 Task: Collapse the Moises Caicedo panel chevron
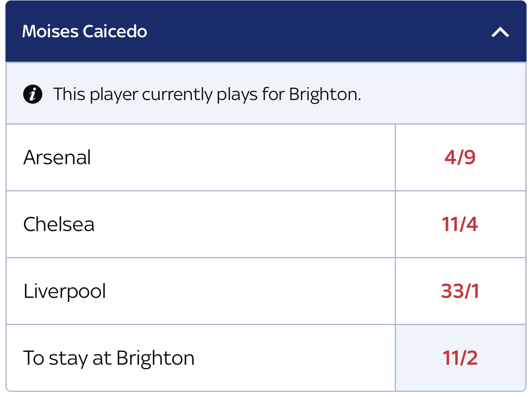point(500,32)
